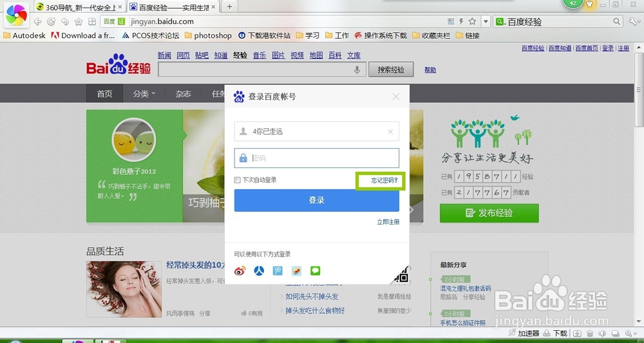Click the search magnifier in browser search box
This screenshot has height=343, width=644.
coord(617,21)
